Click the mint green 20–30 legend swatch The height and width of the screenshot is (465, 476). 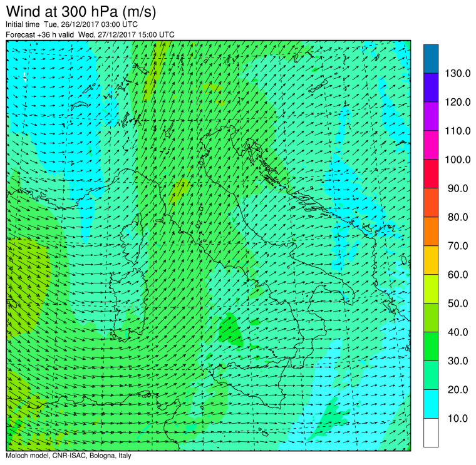click(x=431, y=375)
